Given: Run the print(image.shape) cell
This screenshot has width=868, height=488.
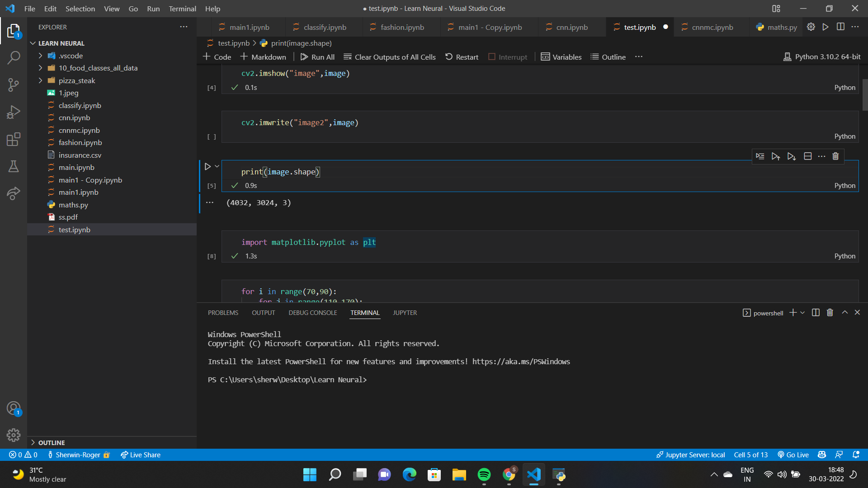Looking at the screenshot, I should pyautogui.click(x=208, y=167).
